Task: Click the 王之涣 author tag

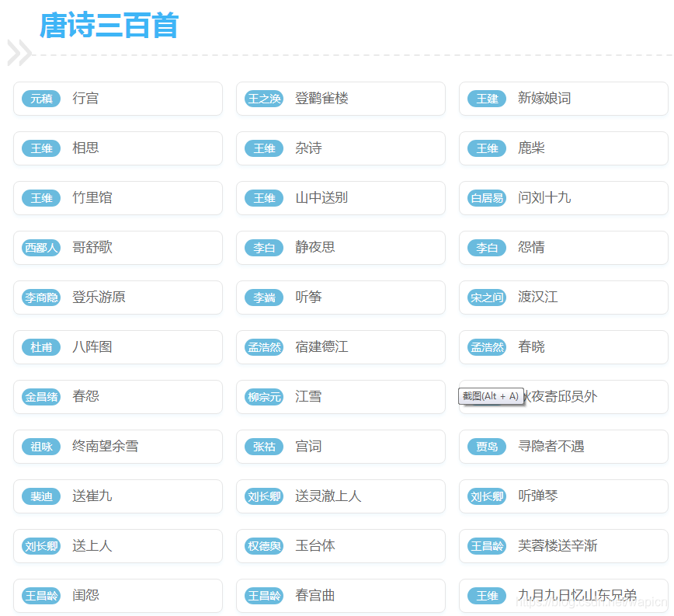Action: tap(264, 99)
